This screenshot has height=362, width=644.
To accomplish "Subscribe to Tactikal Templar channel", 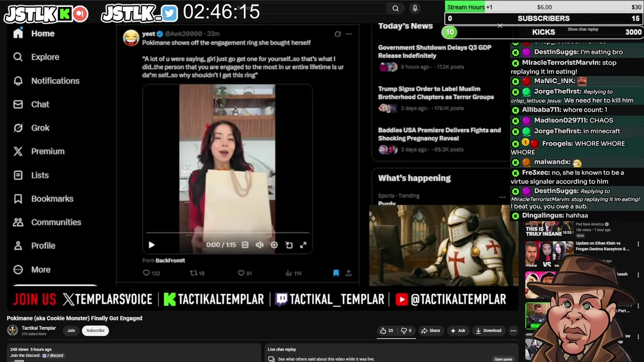I will coord(95,330).
